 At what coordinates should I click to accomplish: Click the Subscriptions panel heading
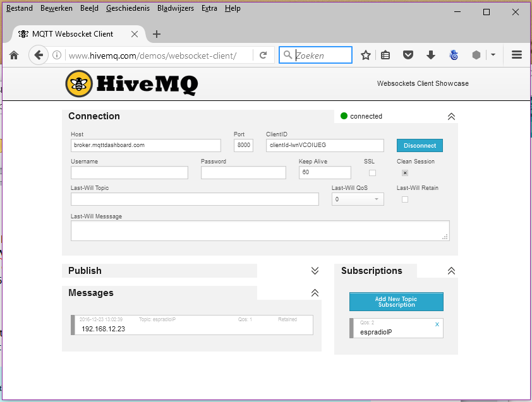(372, 271)
